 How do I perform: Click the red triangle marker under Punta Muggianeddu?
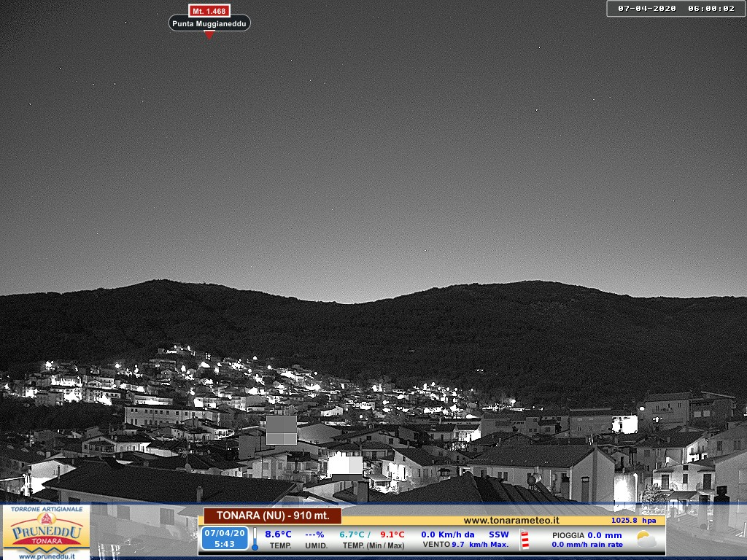209,35
